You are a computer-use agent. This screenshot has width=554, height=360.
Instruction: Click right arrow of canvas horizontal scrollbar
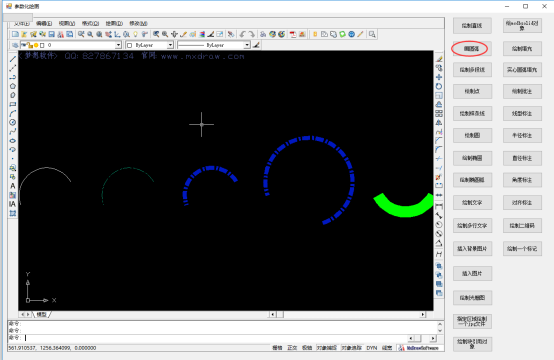[x=423, y=314]
